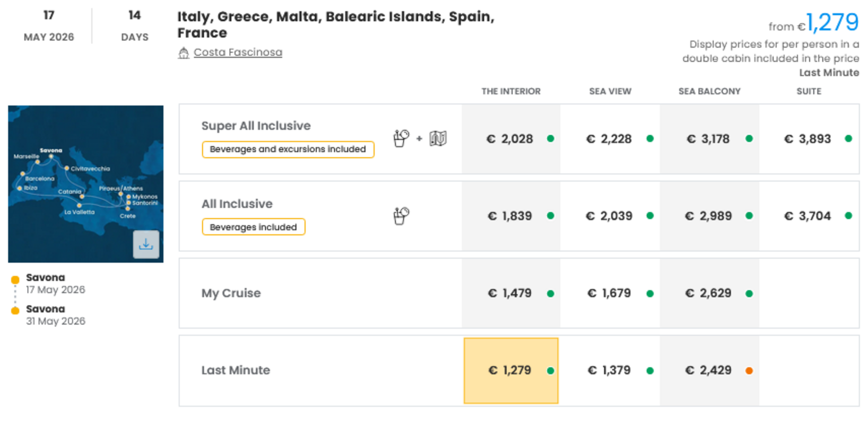868x424 pixels.
Task: Click the Sea Balcony column header
Action: [x=709, y=91]
